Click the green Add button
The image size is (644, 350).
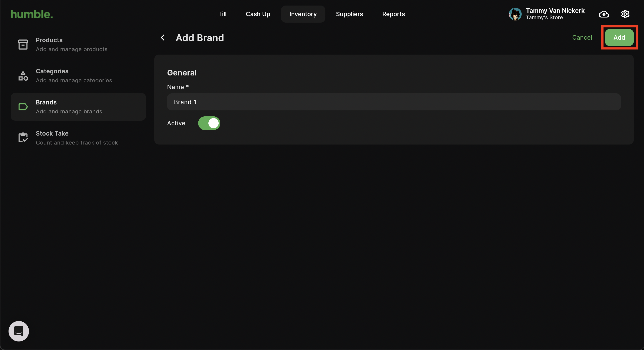click(619, 38)
